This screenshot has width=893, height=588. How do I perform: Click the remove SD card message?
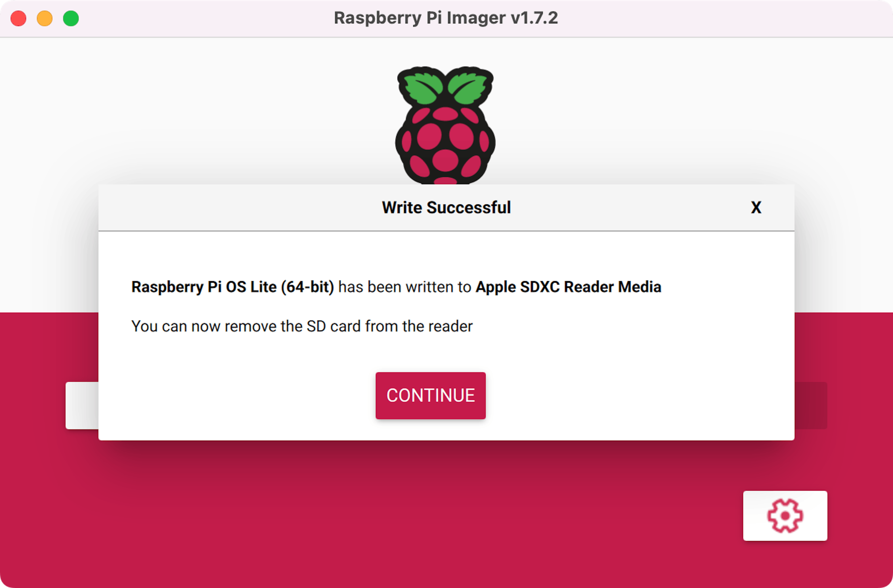(302, 326)
